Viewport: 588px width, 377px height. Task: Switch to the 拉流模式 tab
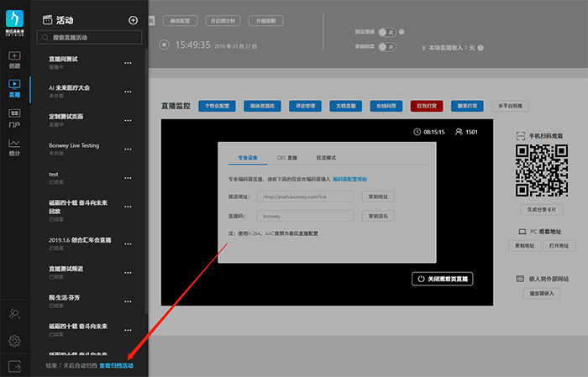tap(326, 157)
